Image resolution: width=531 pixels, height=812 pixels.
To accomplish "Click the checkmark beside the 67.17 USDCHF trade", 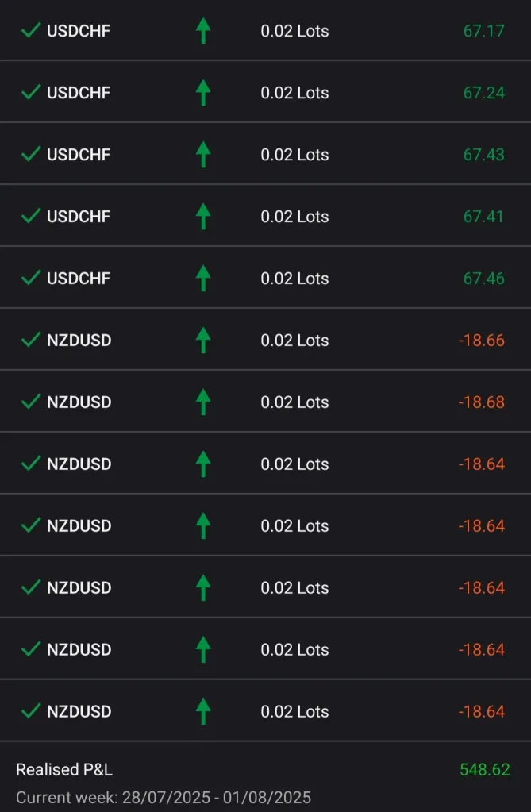I will [31, 31].
